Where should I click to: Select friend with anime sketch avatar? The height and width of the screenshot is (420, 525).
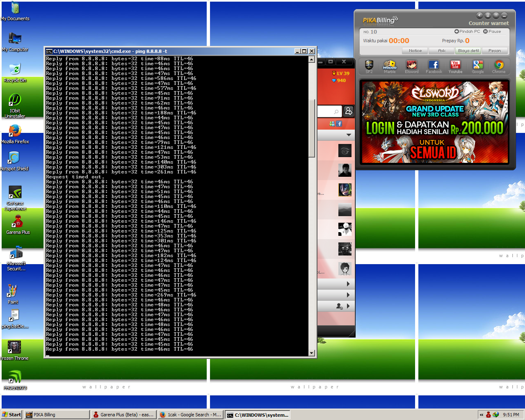click(345, 269)
